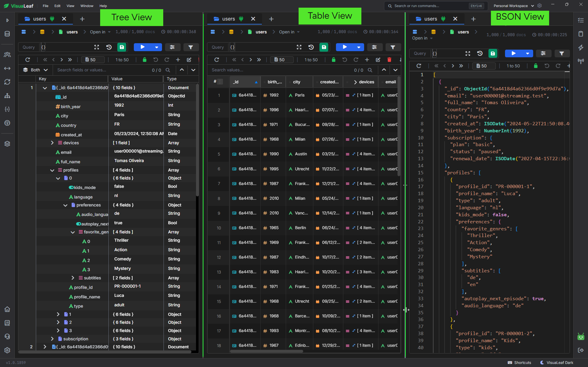Viewport: 588px width, 367px height.
Task: Save query with green icon in Tree View
Action: (x=122, y=47)
